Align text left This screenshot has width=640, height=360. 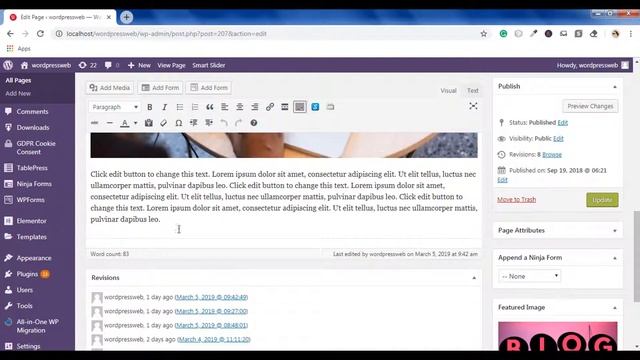pos(224,107)
